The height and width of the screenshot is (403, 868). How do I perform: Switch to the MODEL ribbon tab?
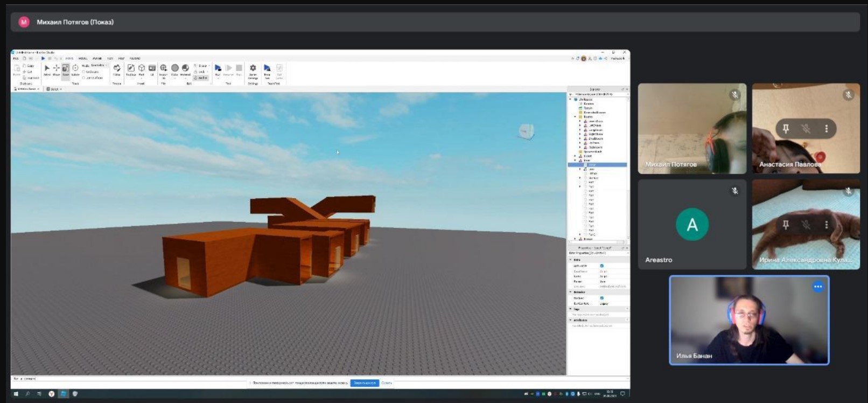coord(82,58)
